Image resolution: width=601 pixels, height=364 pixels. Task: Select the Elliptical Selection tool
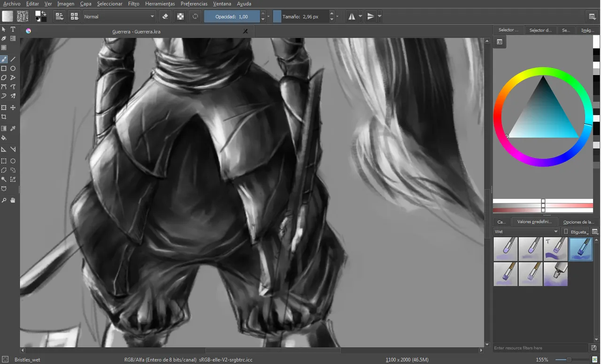13,161
